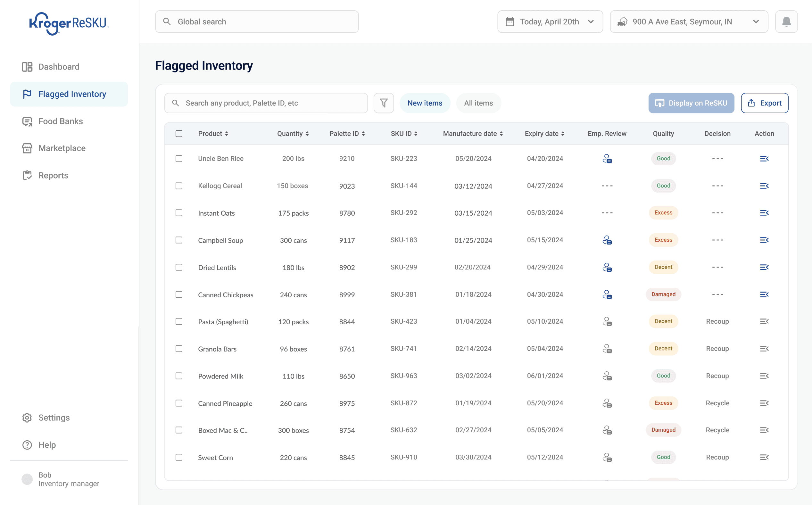Click the notification bell icon
The height and width of the screenshot is (505, 812).
(786, 22)
